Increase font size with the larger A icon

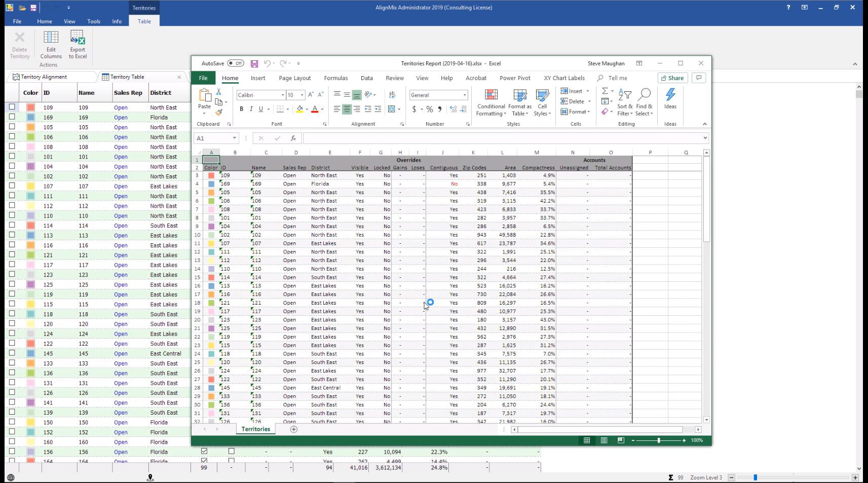click(x=311, y=95)
